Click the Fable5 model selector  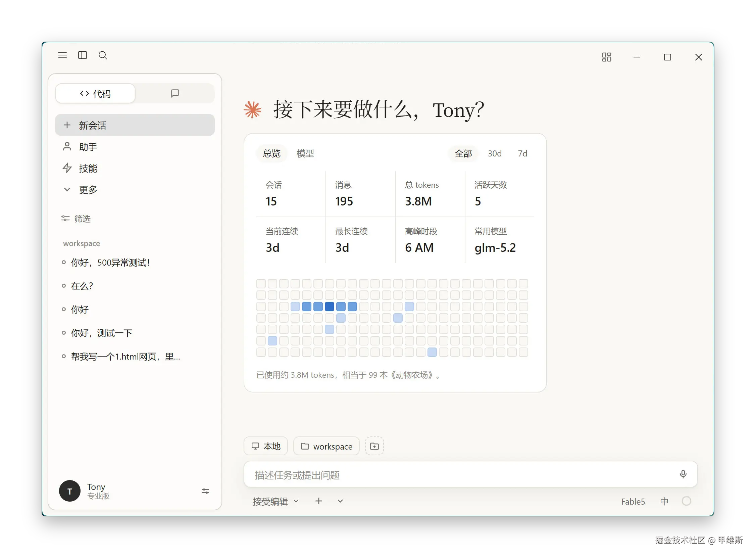[x=633, y=502]
